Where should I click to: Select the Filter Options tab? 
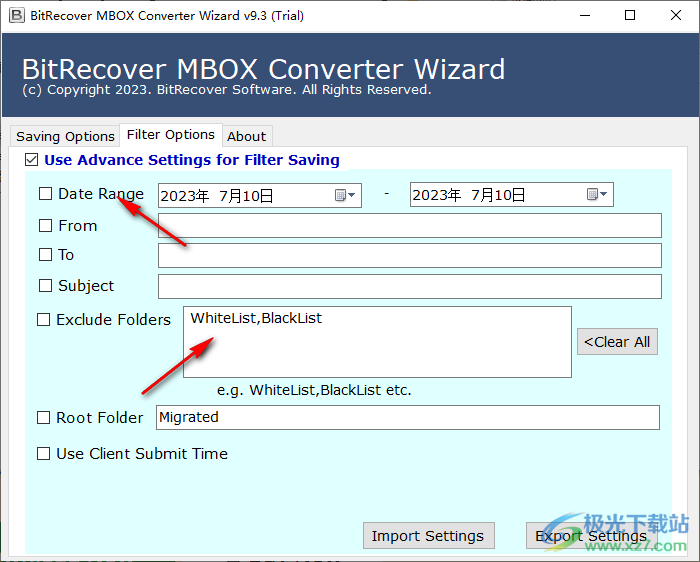171,134
